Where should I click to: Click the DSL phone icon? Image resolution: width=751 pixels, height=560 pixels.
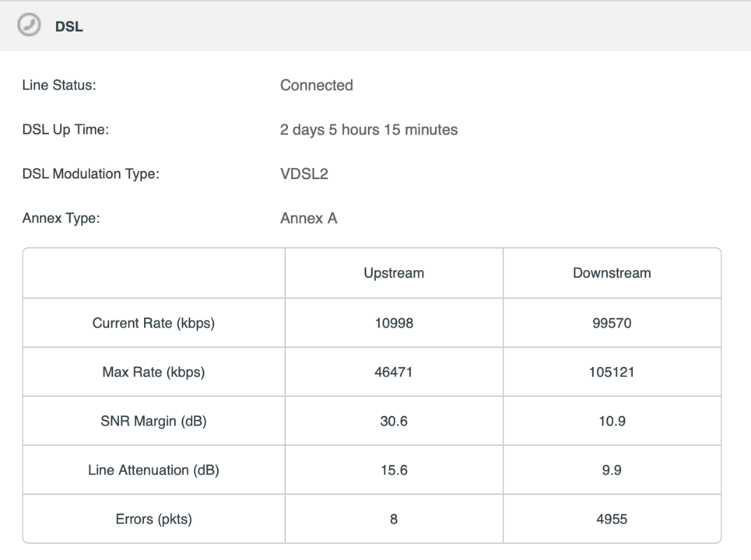30,25
